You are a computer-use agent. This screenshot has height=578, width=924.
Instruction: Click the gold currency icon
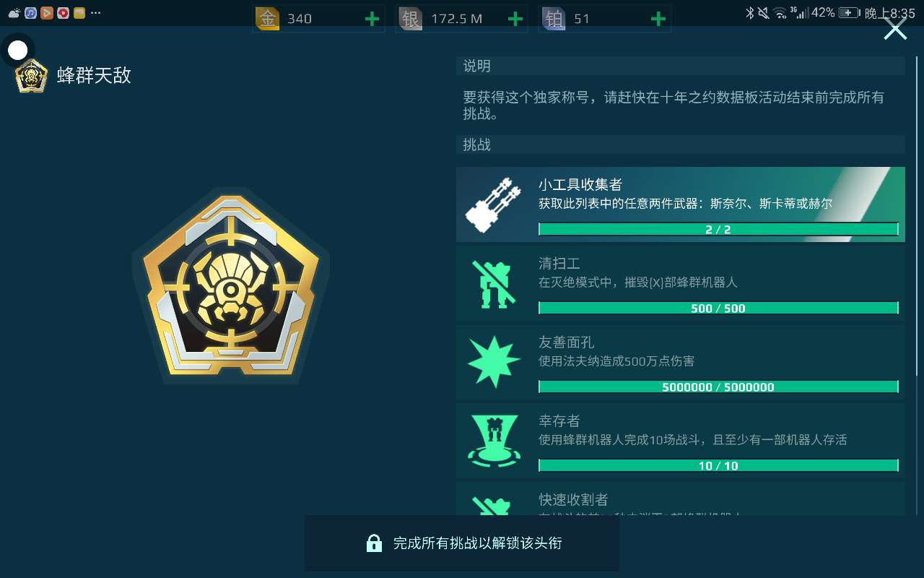268,19
